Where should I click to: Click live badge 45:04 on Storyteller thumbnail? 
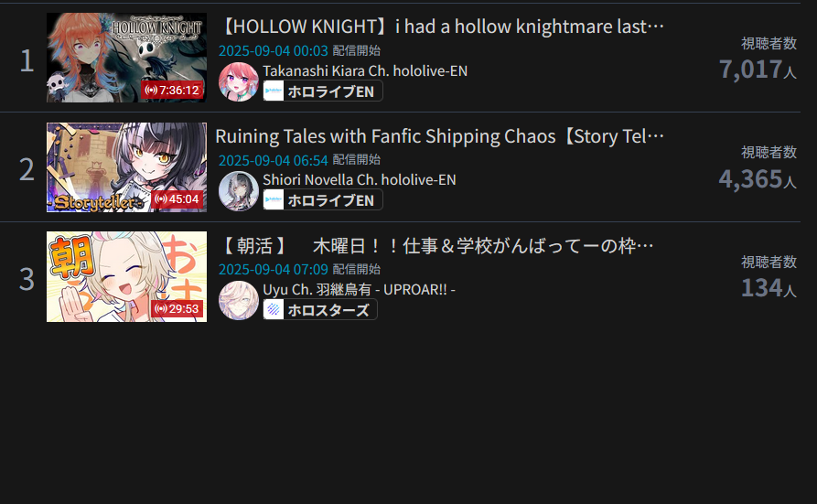tap(177, 199)
